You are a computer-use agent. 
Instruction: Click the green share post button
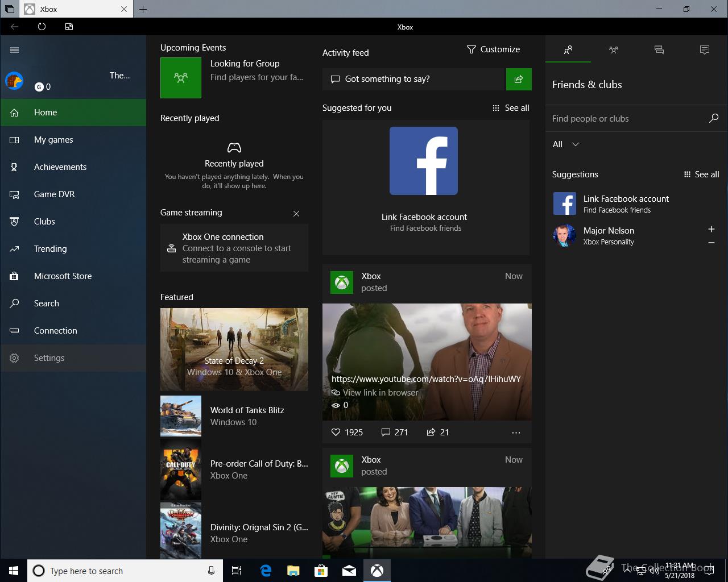click(519, 79)
